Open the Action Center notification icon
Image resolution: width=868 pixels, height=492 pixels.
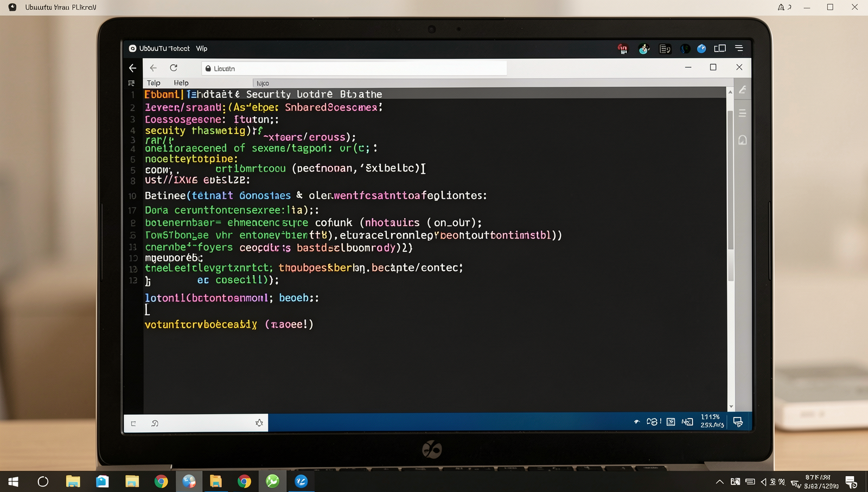coord(851,482)
